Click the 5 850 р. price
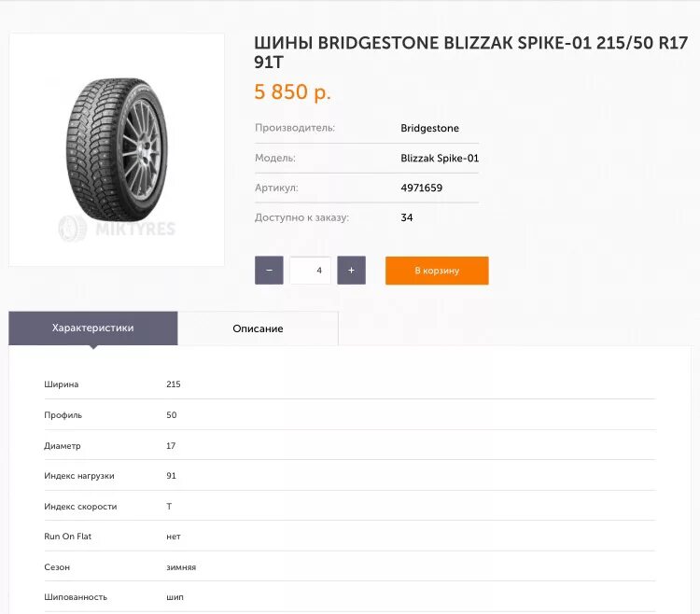The image size is (700, 614). tap(293, 92)
